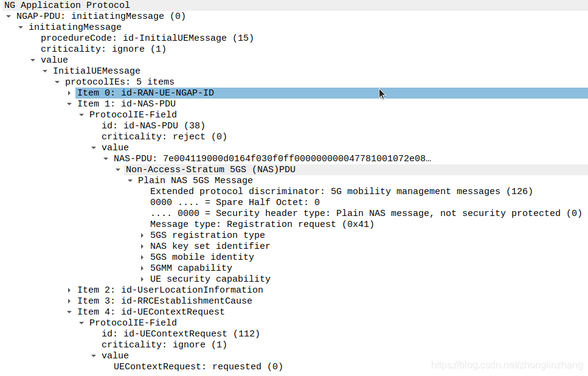588x376 pixels.
Task: Collapse ProtocolIE-Field under Item 1
Action: 81,115
